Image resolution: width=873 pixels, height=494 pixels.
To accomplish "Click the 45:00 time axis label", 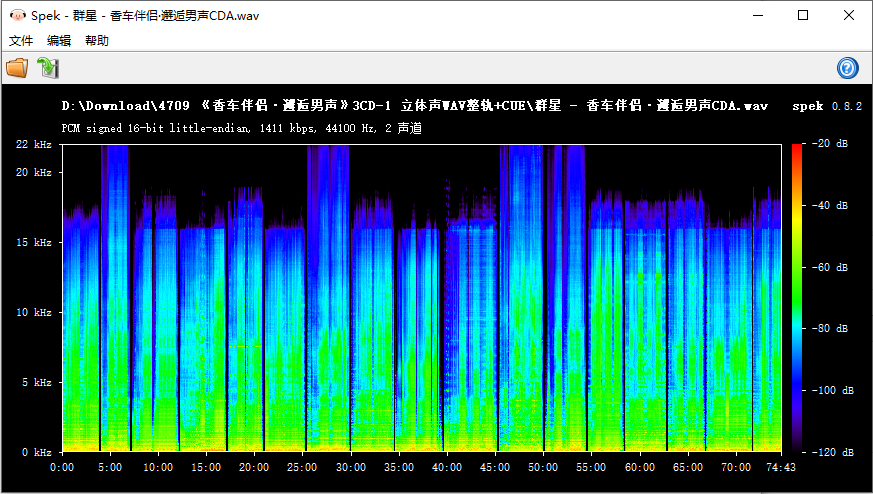I will pos(495,467).
